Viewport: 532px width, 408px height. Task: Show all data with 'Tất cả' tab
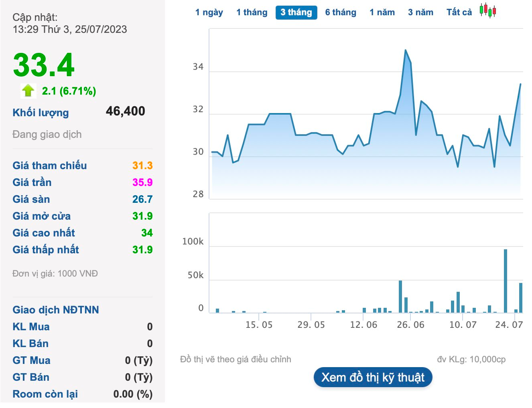coord(459,12)
